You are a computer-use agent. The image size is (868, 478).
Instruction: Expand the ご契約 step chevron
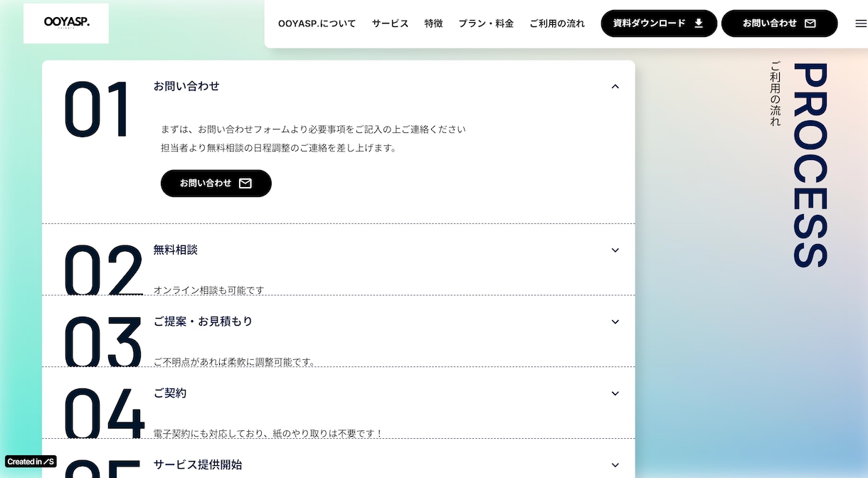click(x=615, y=393)
